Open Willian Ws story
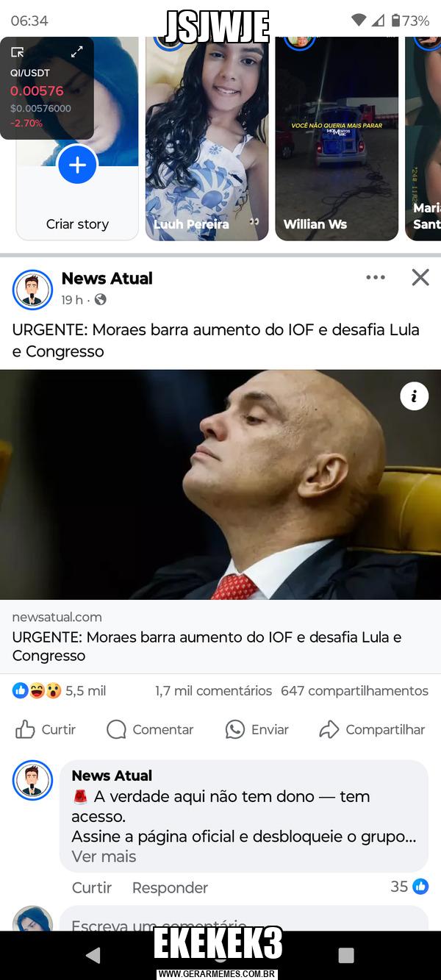Screen dimensions: 441x980 (x=337, y=138)
